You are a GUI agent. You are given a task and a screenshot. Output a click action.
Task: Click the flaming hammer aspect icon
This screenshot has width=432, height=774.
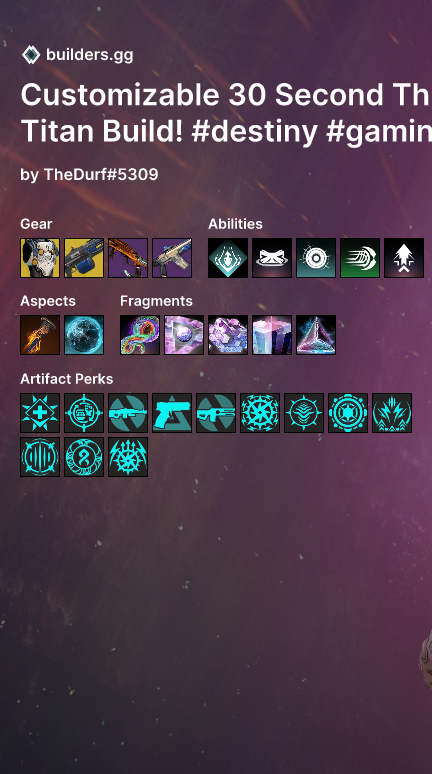tap(40, 335)
